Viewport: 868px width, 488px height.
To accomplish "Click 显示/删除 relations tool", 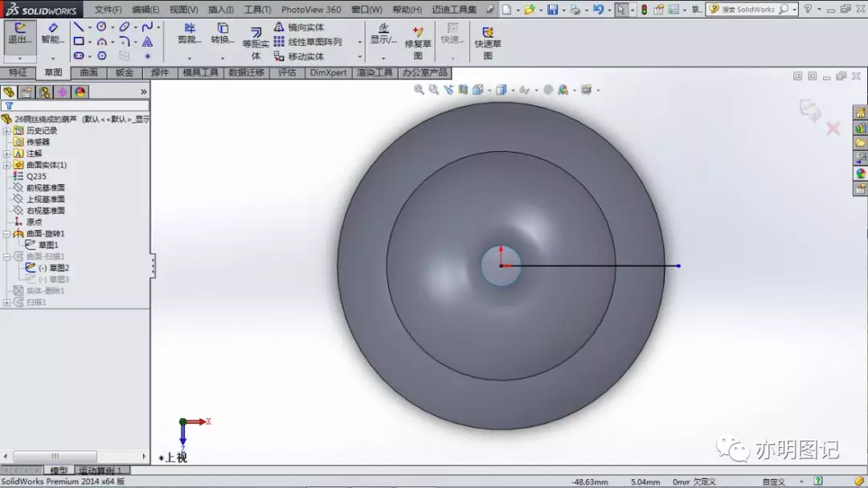I will [x=383, y=35].
